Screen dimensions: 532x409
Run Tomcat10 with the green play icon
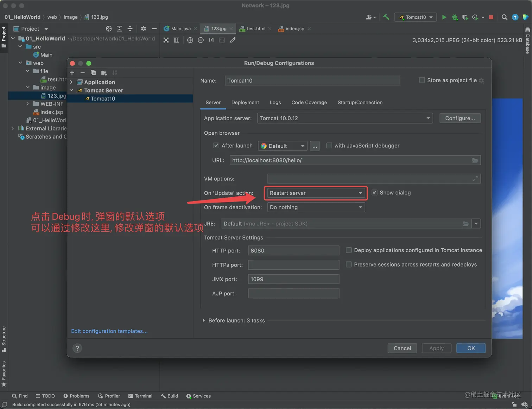(x=444, y=17)
